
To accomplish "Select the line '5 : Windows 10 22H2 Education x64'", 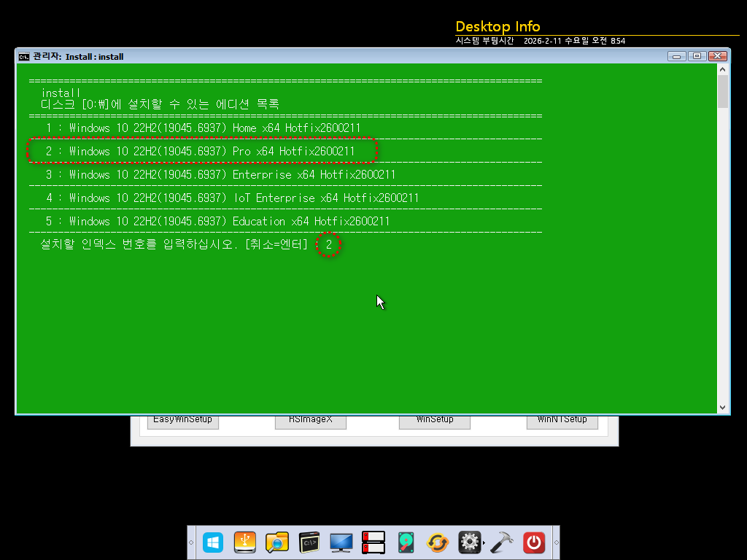I will tap(217, 221).
